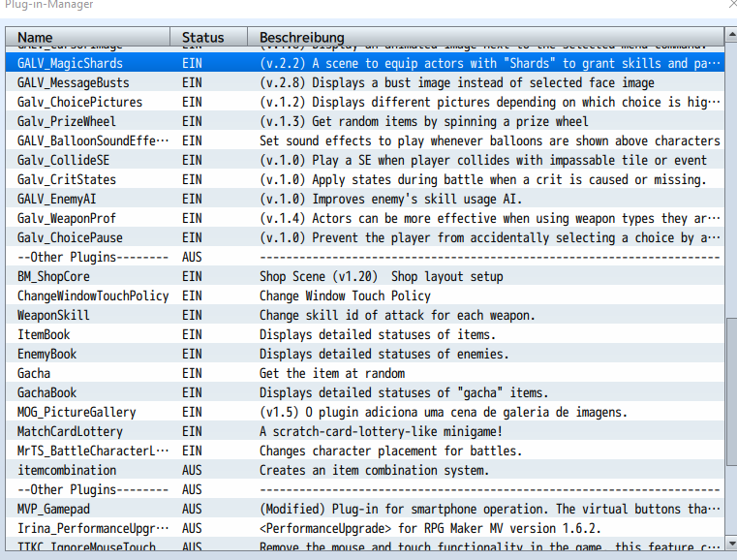Click description 'Displays detailed statuses of enemies.'
This screenshot has height=560, width=737.
point(384,354)
